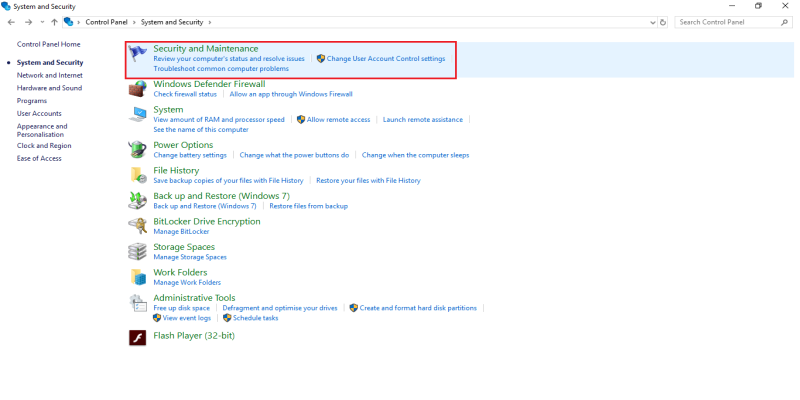Click Allow an app through Windows Firewall
800x400 pixels.
(x=291, y=94)
